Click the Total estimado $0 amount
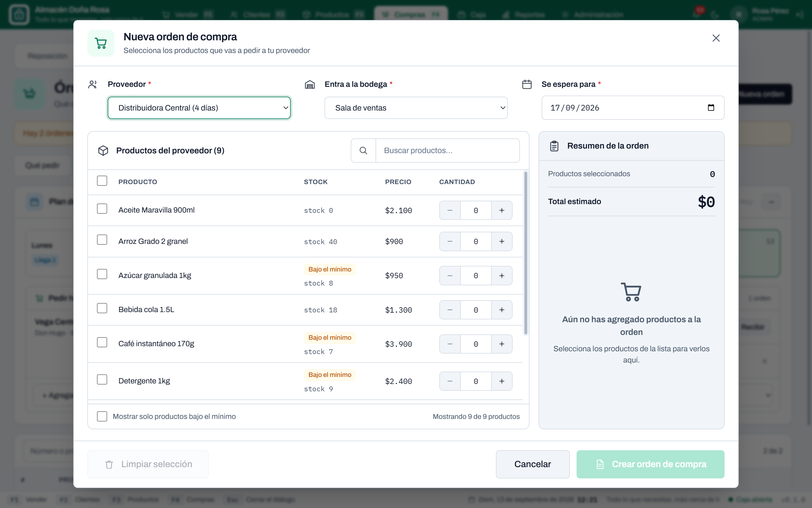The height and width of the screenshot is (508, 812). 706,202
